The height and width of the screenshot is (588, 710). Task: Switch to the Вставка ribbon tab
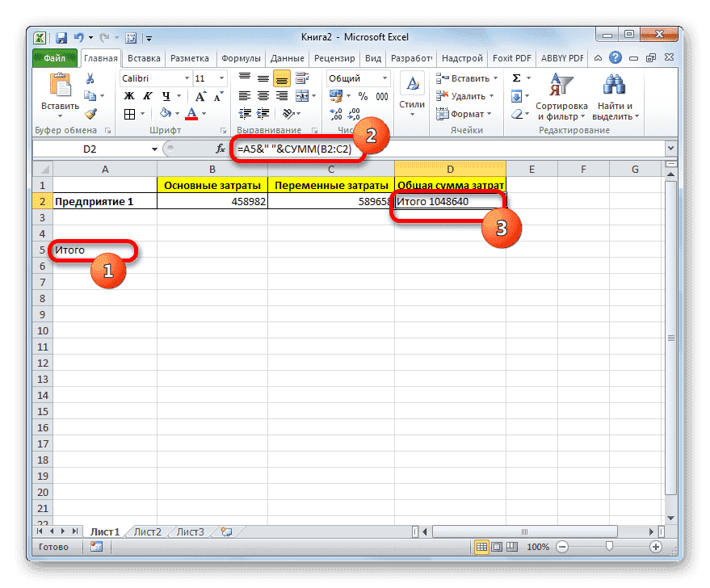[144, 57]
